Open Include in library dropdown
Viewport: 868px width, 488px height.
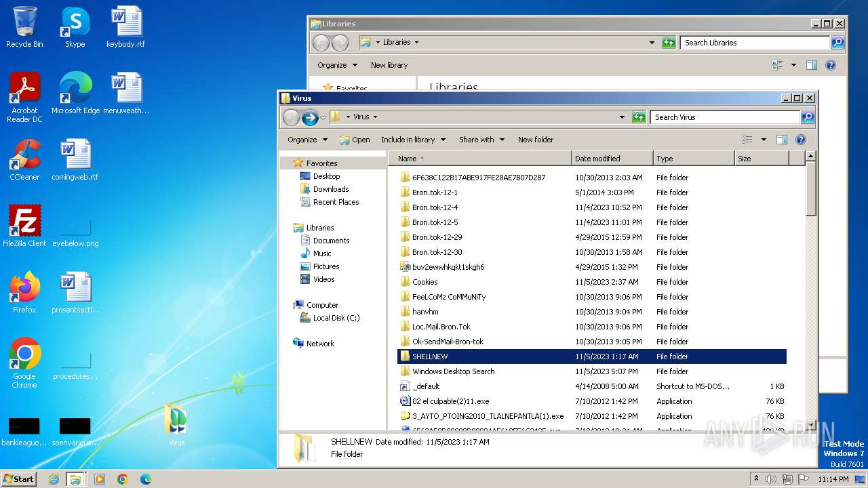413,140
